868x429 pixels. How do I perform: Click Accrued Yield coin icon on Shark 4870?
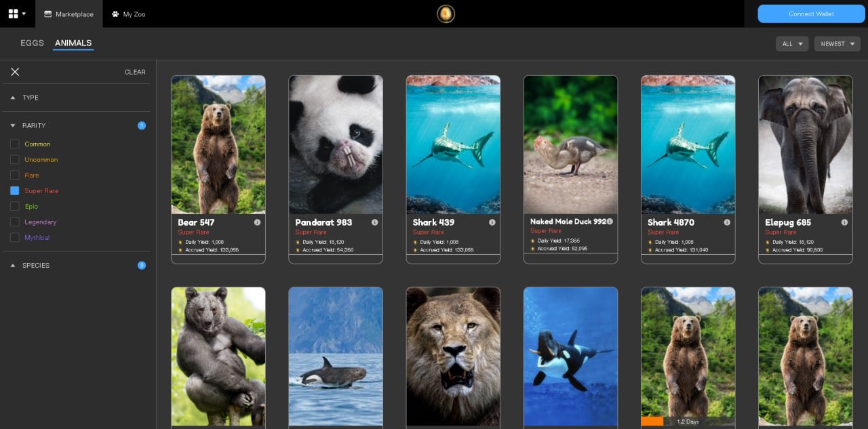[x=650, y=250]
